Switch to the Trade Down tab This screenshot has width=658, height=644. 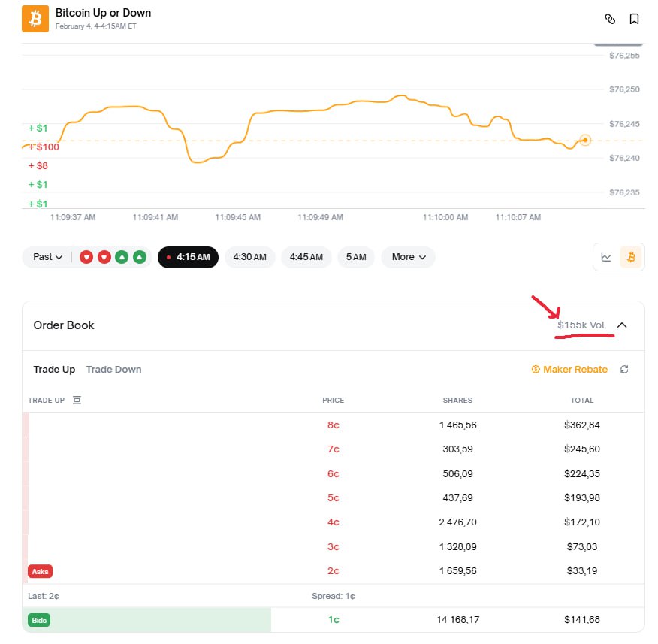[113, 369]
